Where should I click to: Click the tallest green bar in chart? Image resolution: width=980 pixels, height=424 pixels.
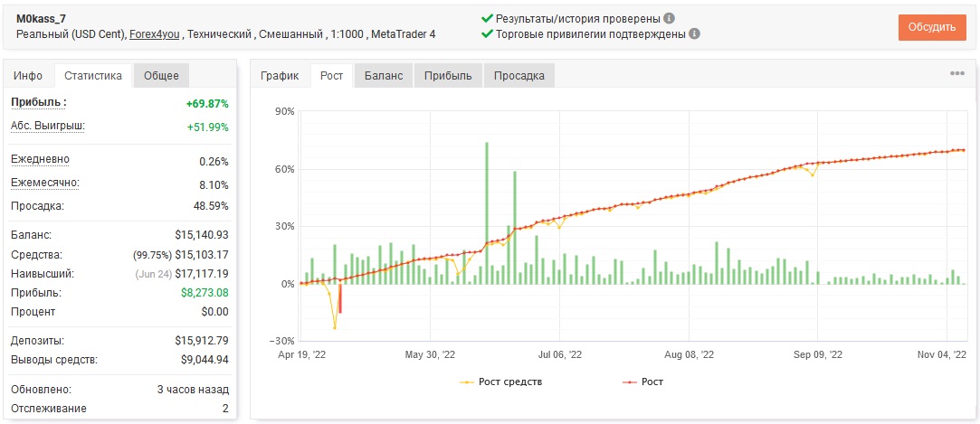coord(487,213)
